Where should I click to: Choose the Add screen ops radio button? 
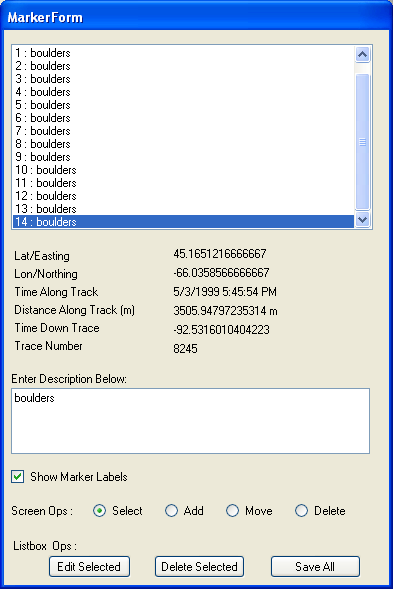point(171,510)
